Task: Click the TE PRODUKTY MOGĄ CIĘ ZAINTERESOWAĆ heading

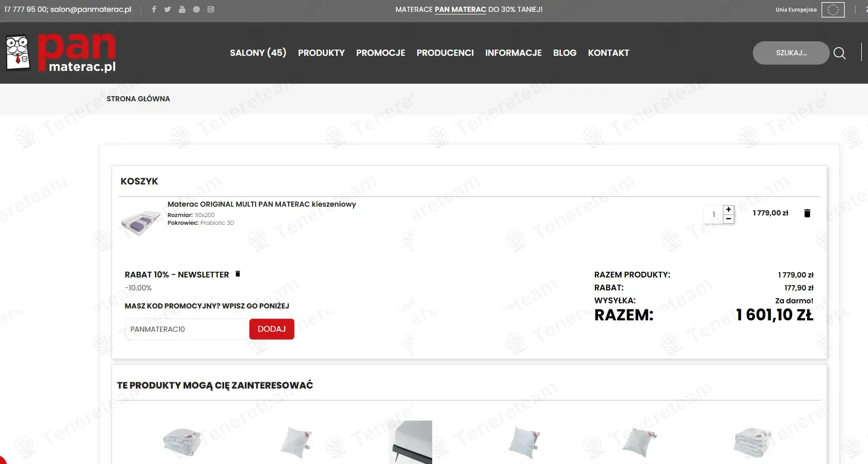Action: click(215, 385)
